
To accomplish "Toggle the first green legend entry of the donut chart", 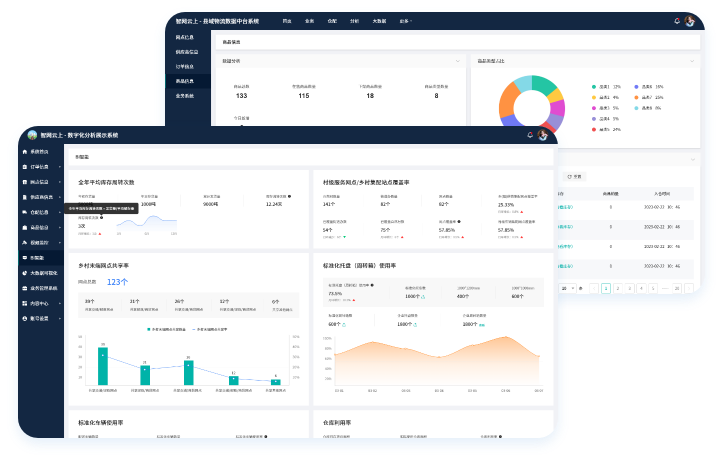I will 594,87.
